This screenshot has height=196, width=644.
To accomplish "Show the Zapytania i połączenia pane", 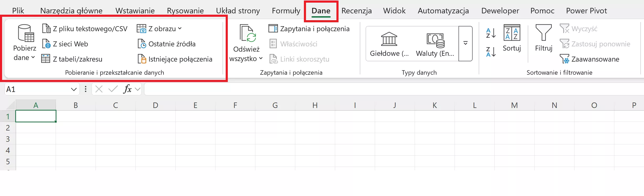I will [x=309, y=29].
